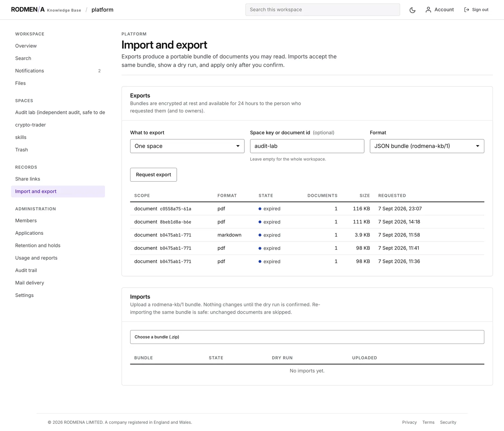Click expired status in the 23:07 row
Viewport: 504px width, 431px height.
click(270, 209)
